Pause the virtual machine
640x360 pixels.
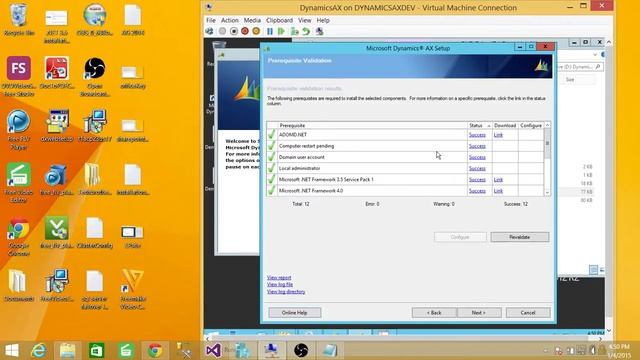click(270, 31)
